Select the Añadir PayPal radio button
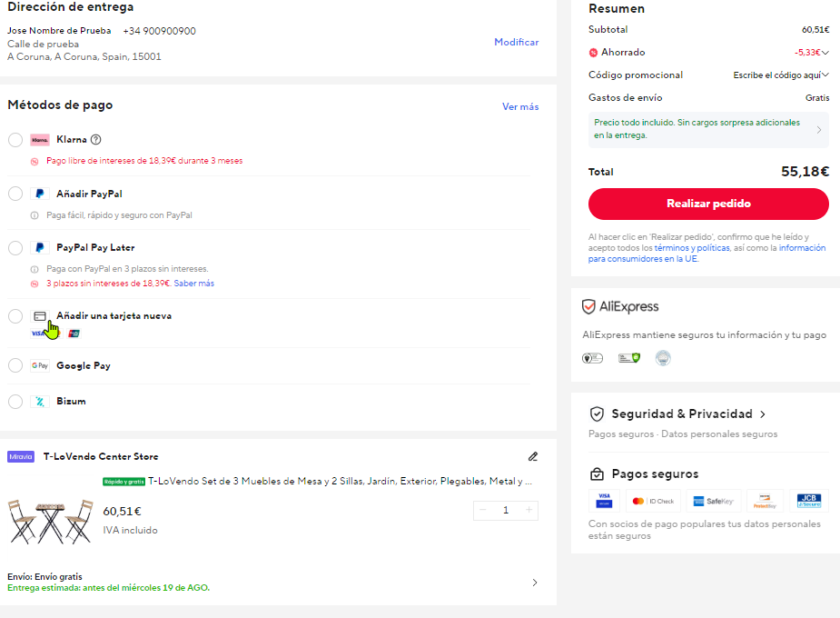 click(x=15, y=194)
